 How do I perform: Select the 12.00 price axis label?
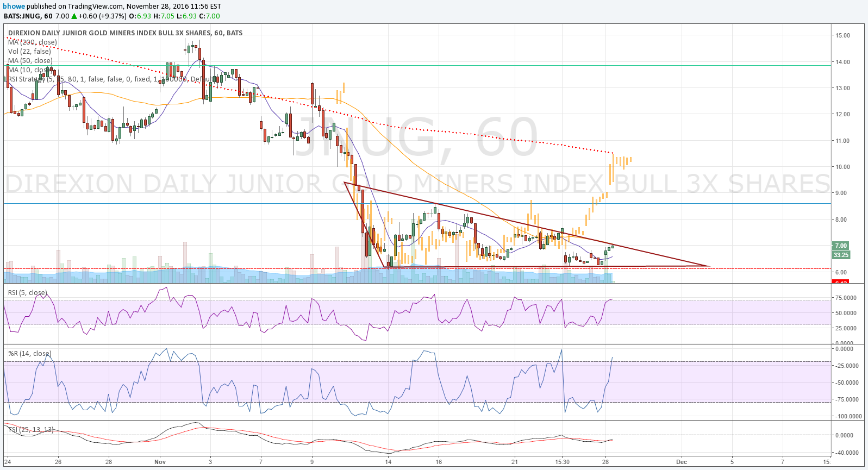point(843,114)
